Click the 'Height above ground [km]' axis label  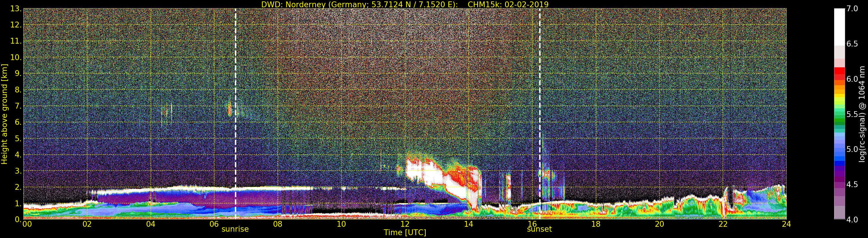(4, 114)
